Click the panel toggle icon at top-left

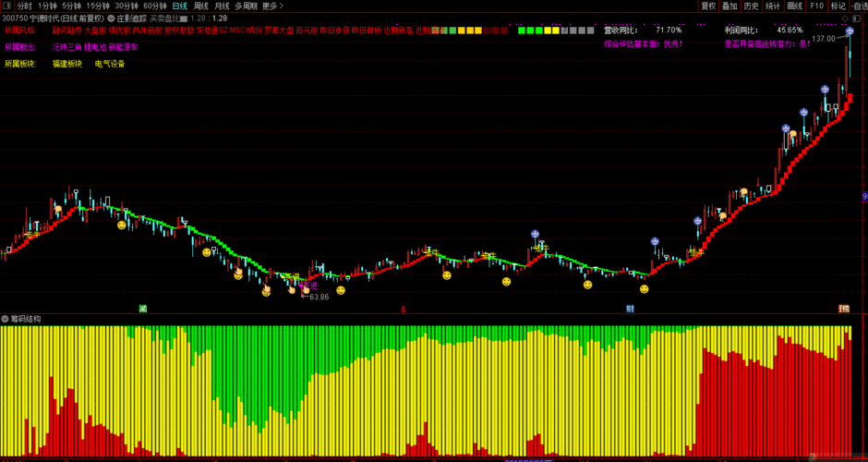7,6
